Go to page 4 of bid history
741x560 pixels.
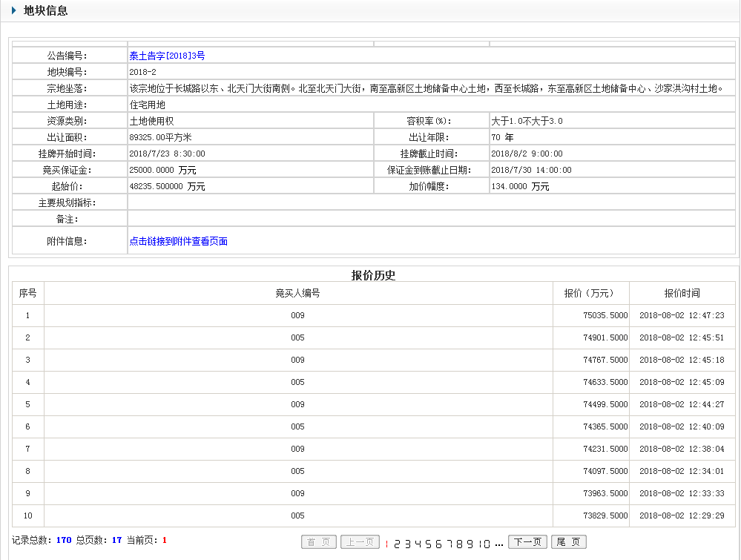click(418, 544)
